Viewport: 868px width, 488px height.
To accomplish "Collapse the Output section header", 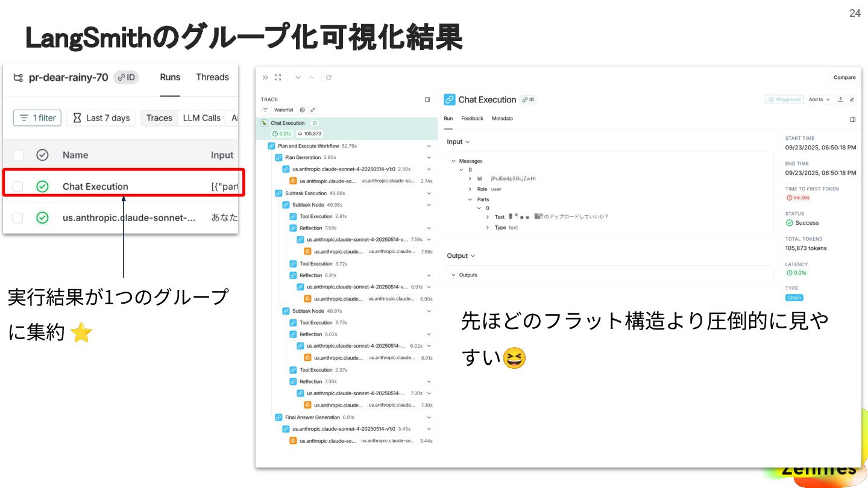I will 461,255.
